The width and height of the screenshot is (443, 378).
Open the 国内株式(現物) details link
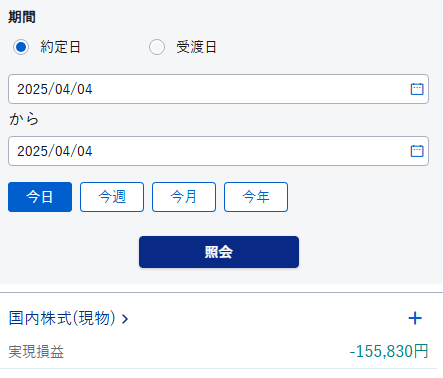(62, 318)
